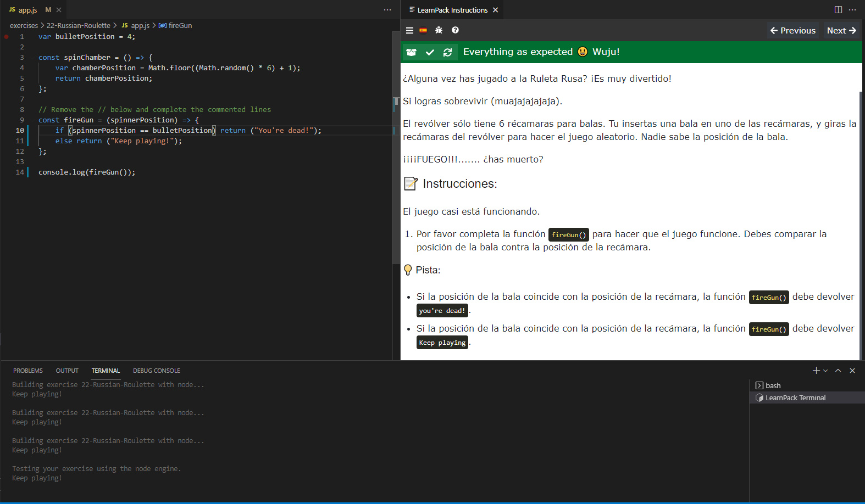Open the help question mark icon
This screenshot has height=504, width=865.
455,30
